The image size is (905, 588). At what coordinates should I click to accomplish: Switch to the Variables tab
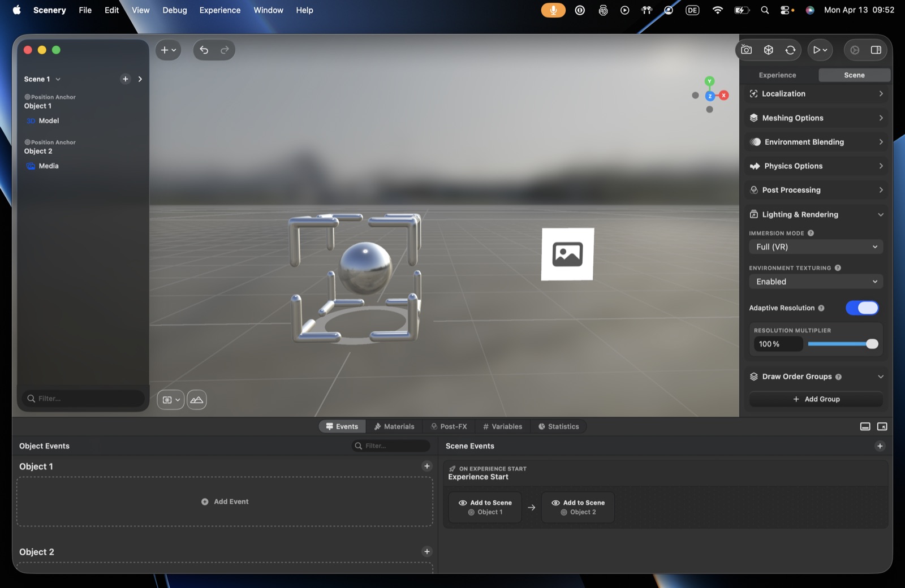click(x=502, y=427)
